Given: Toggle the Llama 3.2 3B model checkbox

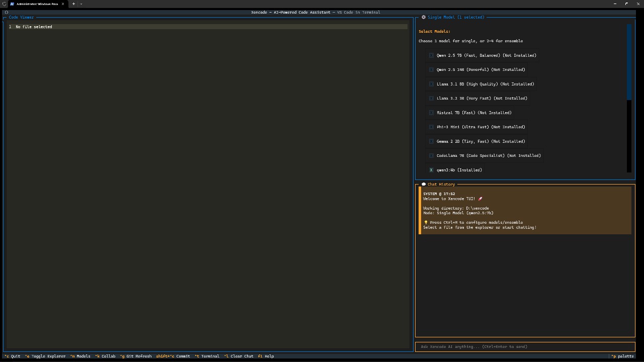Looking at the screenshot, I should pos(431,98).
